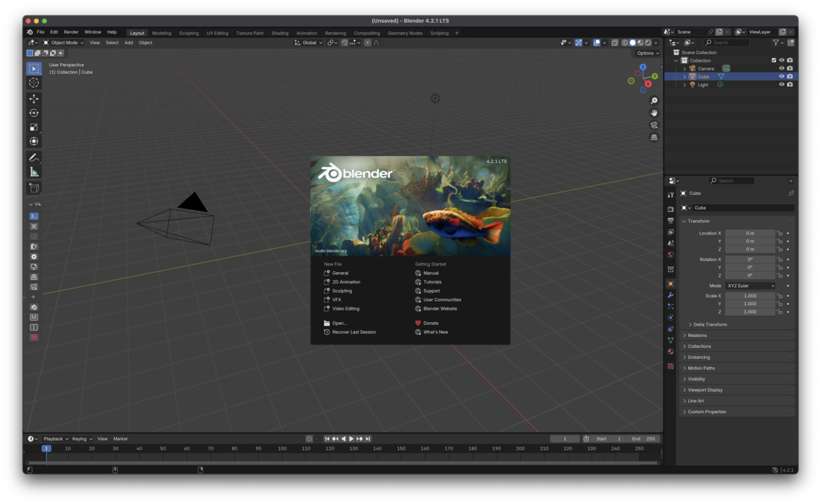Screen dimensions: 821x504
Task: Open the Output properties tab
Action: [x=670, y=221]
